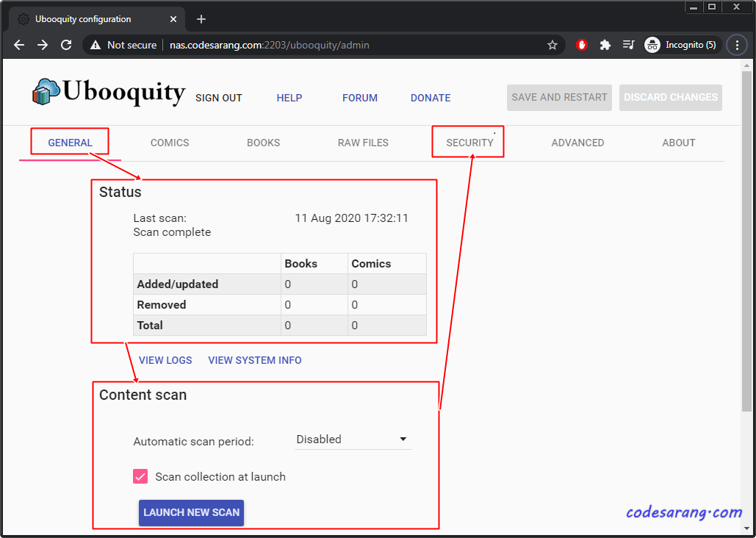Open the red hand blocker extension icon
756x538 pixels.
click(x=582, y=45)
